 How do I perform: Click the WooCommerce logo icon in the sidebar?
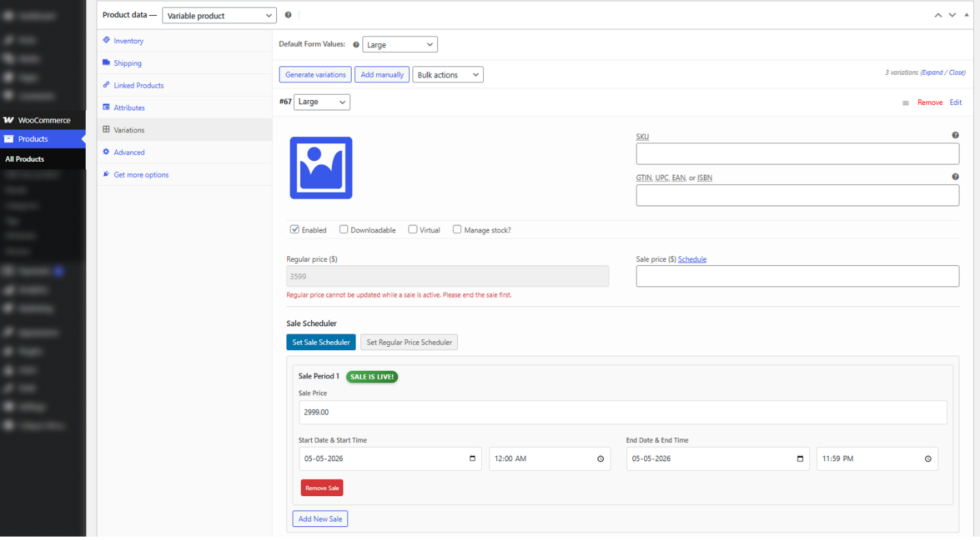[8, 120]
